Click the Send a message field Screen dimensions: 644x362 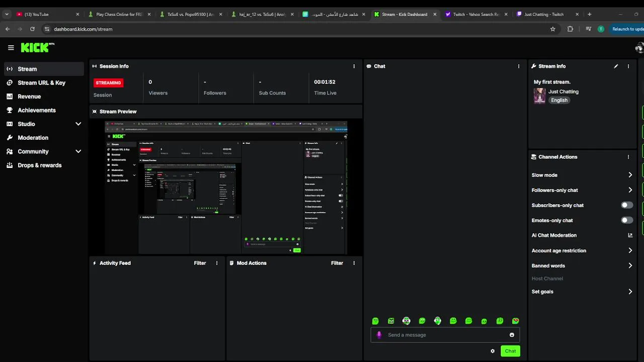pos(445,335)
